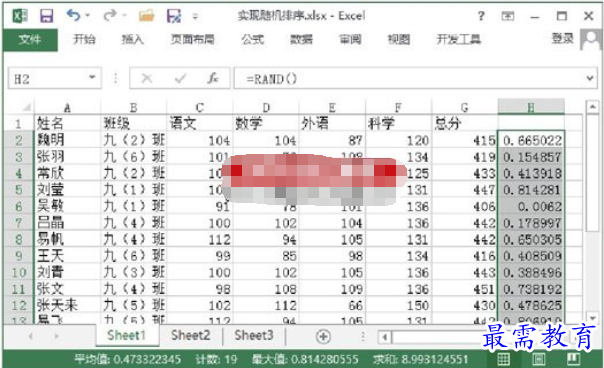Image resolution: width=604 pixels, height=368 pixels.
Task: Click the cell 姓名 in A1
Action: [x=67, y=123]
